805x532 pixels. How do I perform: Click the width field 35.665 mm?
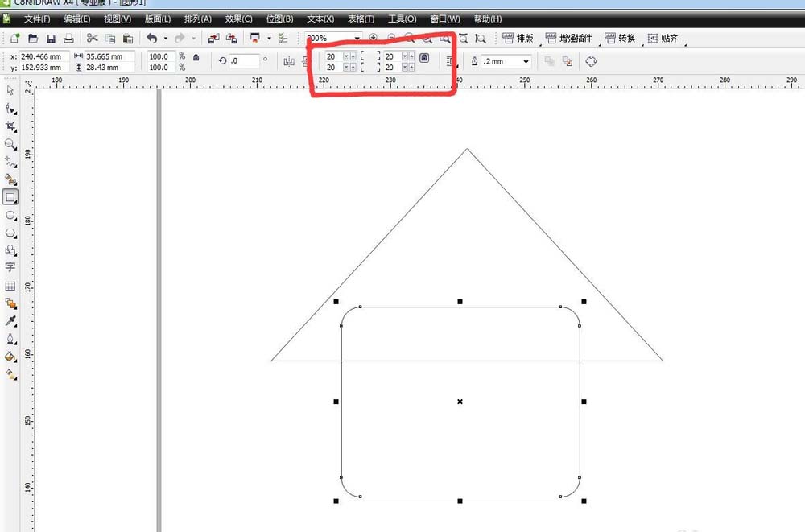click(x=109, y=56)
